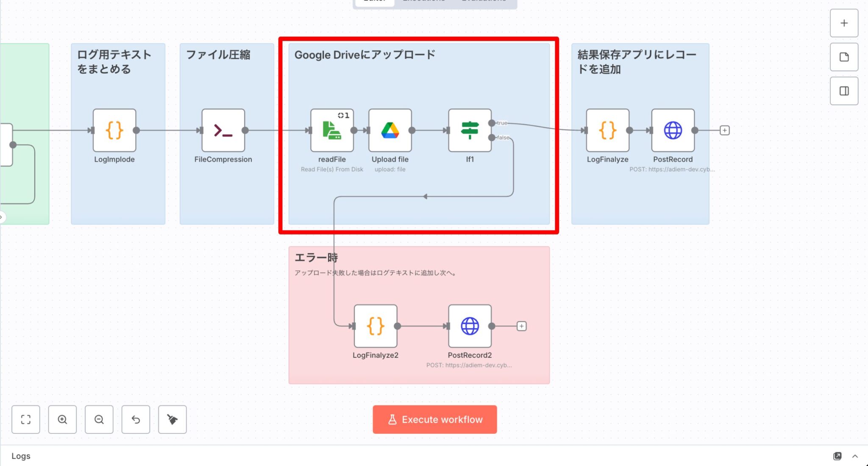The image size is (868, 466).
Task: Toggle the side panel button
Action: point(844,91)
